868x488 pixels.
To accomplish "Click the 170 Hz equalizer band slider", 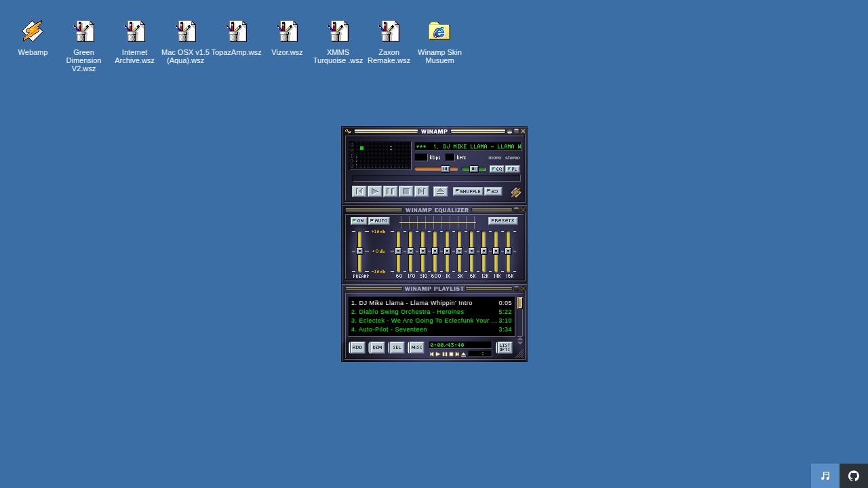I will tap(410, 251).
